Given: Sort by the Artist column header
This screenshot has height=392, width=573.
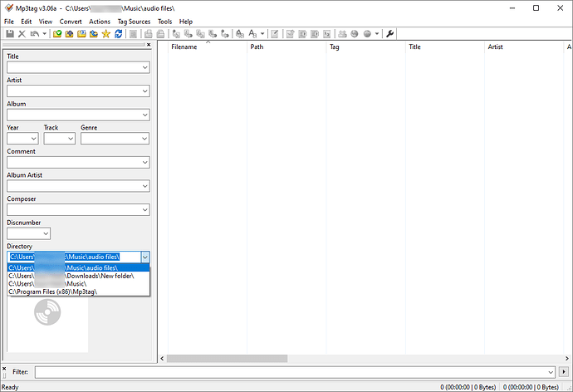Looking at the screenshot, I should (524, 47).
